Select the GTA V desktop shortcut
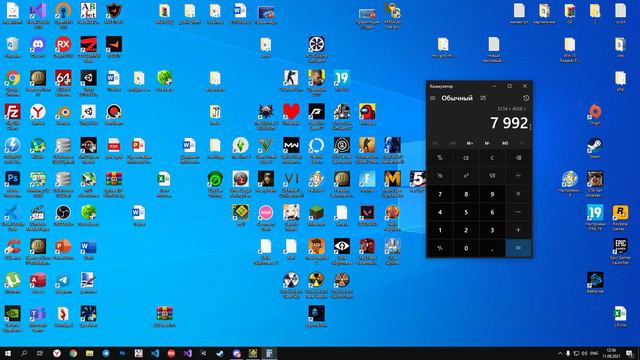The width and height of the screenshot is (640, 360). coord(266,150)
